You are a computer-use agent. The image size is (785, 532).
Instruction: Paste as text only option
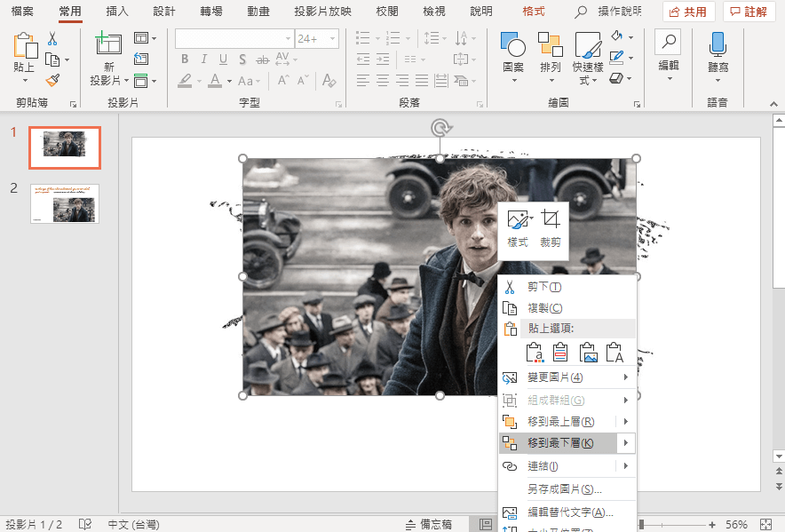click(x=615, y=353)
